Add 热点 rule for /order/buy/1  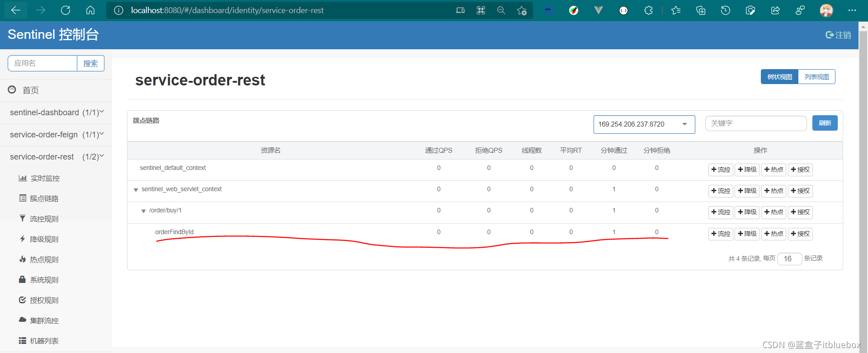click(x=774, y=212)
